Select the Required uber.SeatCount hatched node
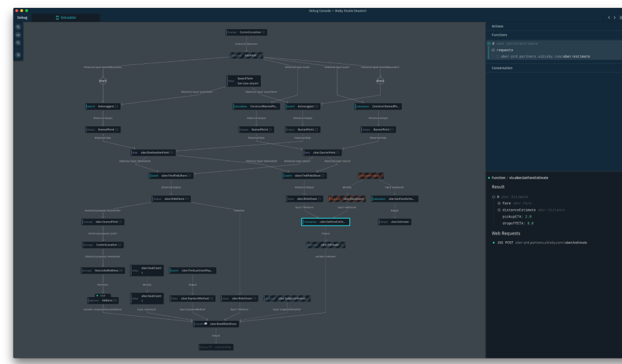This screenshot has width=622, height=364. [x=347, y=199]
